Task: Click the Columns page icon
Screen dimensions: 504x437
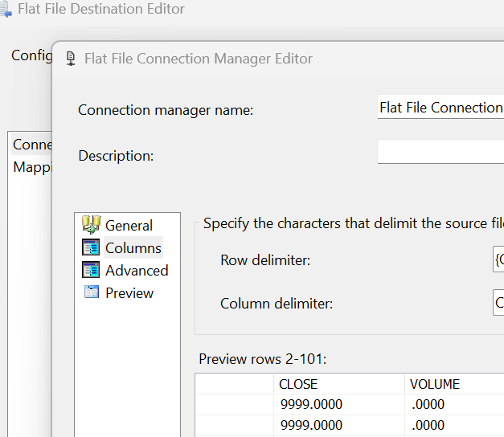Action: click(x=91, y=247)
